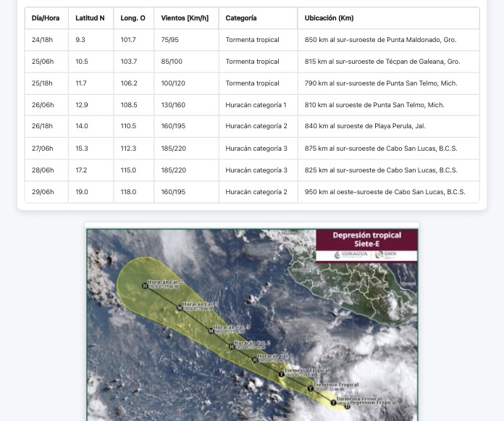Select longitude value 112.3
This screenshot has width=504, height=421.
[129, 149]
